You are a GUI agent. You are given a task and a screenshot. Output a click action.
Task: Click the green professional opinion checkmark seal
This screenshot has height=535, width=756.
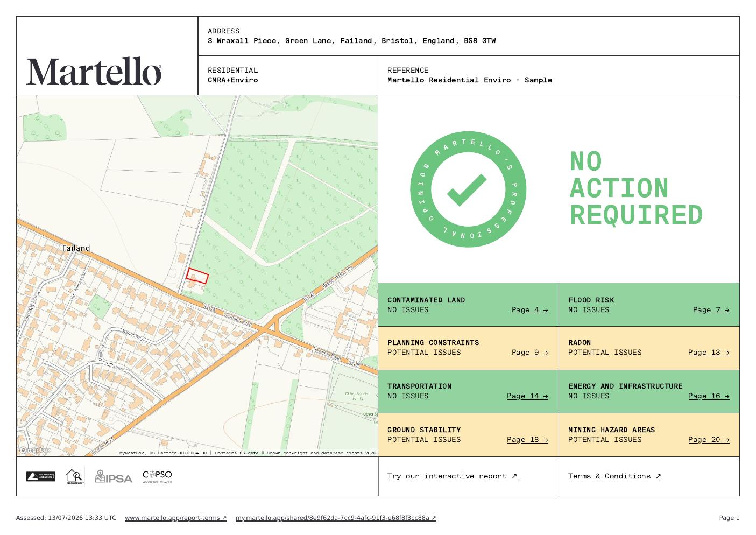pyautogui.click(x=468, y=189)
